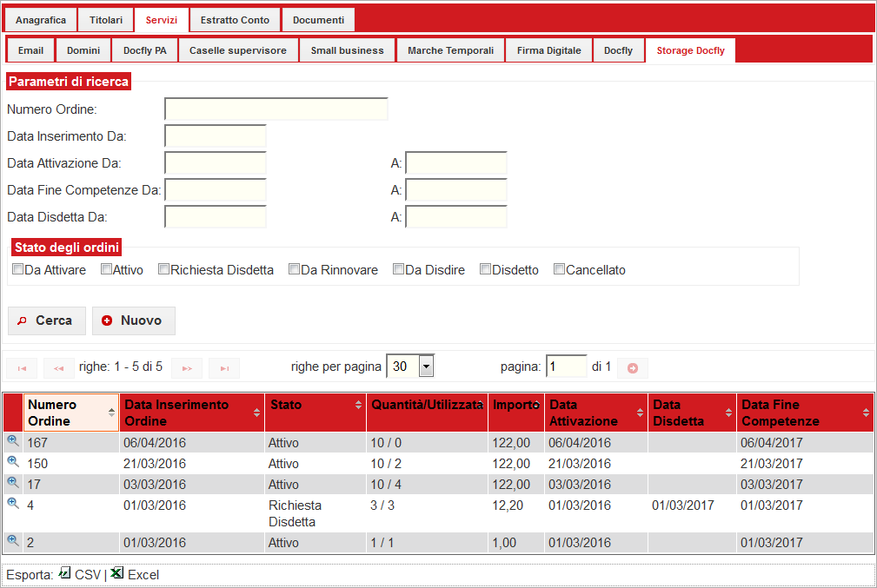Sort by Stato column
The height and width of the screenshot is (588, 877).
(x=316, y=413)
